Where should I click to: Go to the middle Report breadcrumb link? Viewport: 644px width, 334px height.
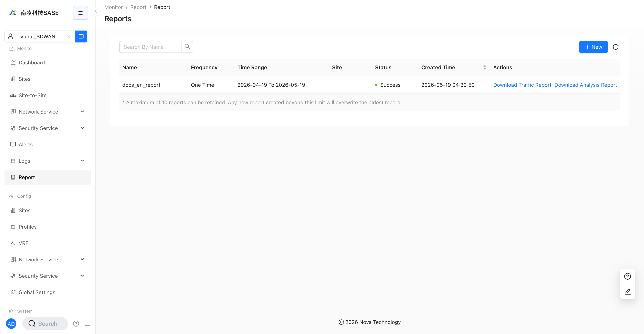[138, 7]
